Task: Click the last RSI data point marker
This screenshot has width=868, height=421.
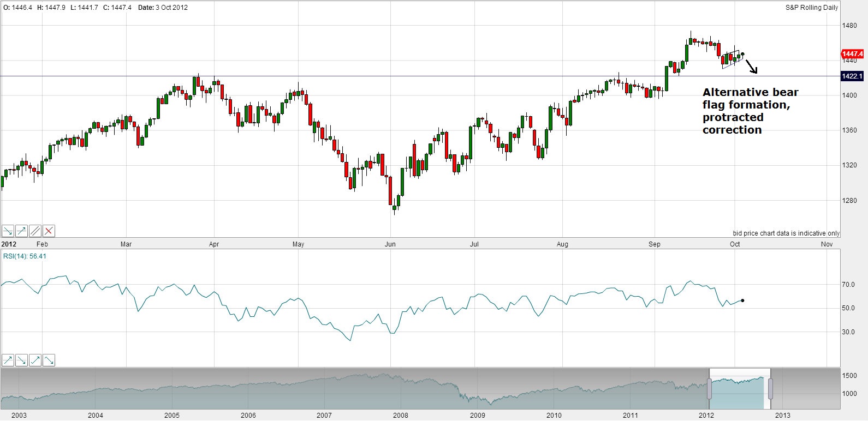Action: point(742,300)
